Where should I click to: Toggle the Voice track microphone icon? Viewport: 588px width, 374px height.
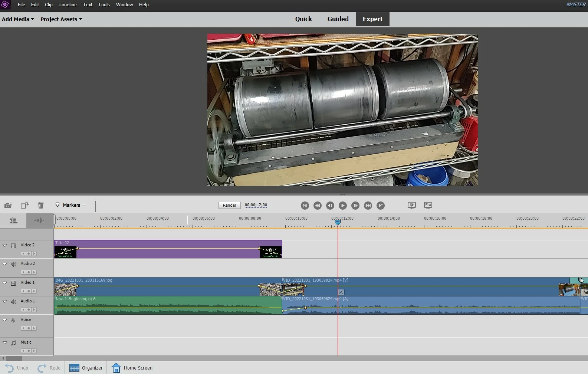coord(13,320)
